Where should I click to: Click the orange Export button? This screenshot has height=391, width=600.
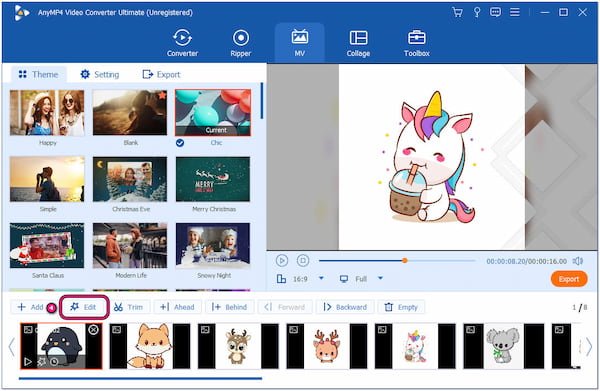click(x=569, y=279)
